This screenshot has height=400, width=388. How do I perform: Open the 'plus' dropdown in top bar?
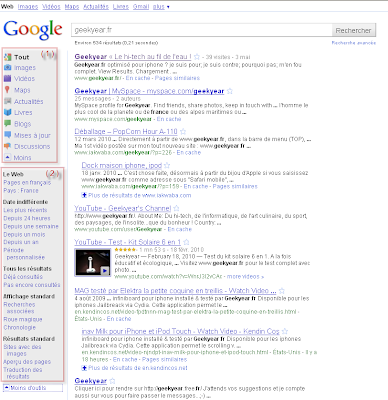pos(161,7)
